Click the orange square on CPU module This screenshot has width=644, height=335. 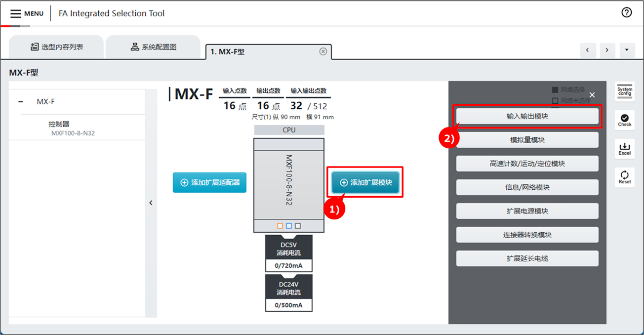(280, 226)
